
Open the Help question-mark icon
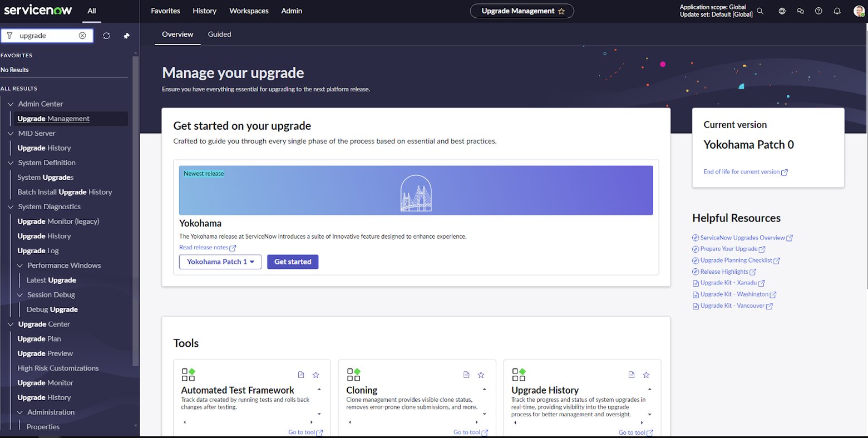click(818, 11)
